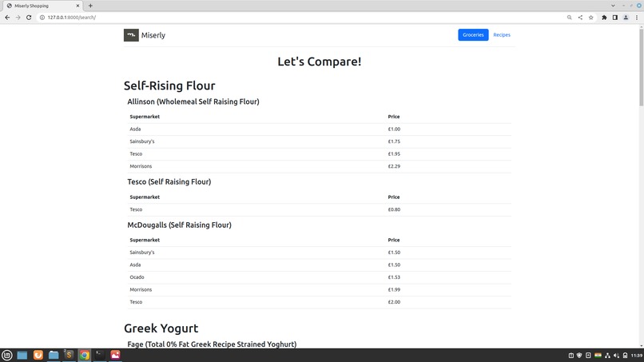Click the Miserly brand name
Viewport: 644px width, 362px height.
click(153, 35)
